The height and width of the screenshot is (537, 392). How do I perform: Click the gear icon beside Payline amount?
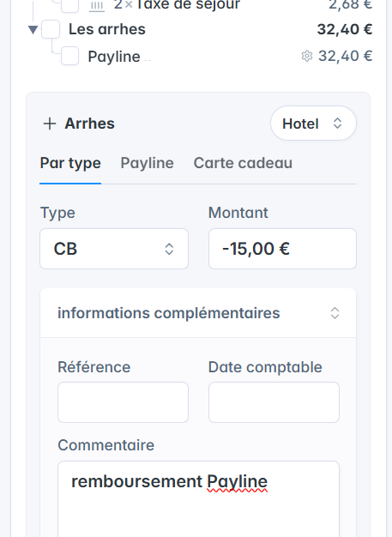pyautogui.click(x=307, y=56)
